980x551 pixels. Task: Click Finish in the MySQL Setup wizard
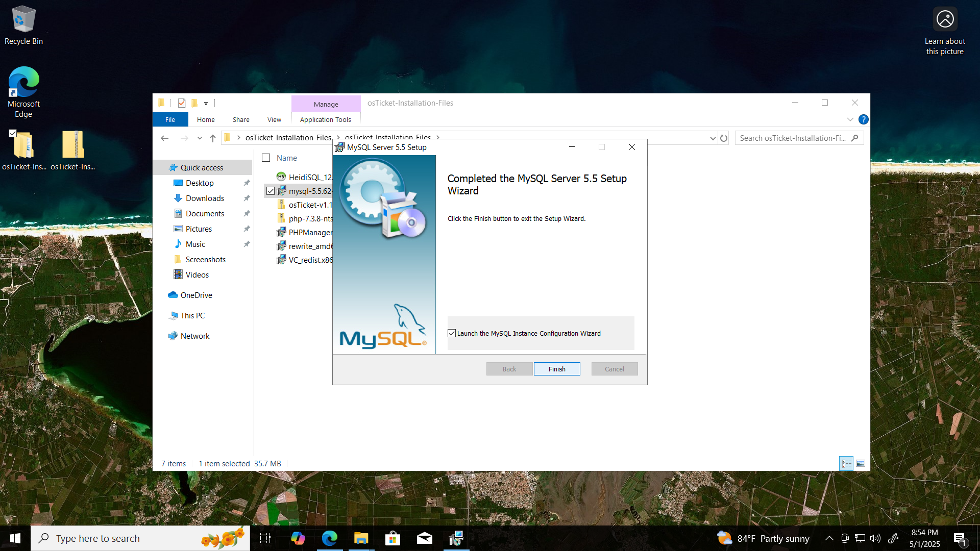(x=557, y=369)
